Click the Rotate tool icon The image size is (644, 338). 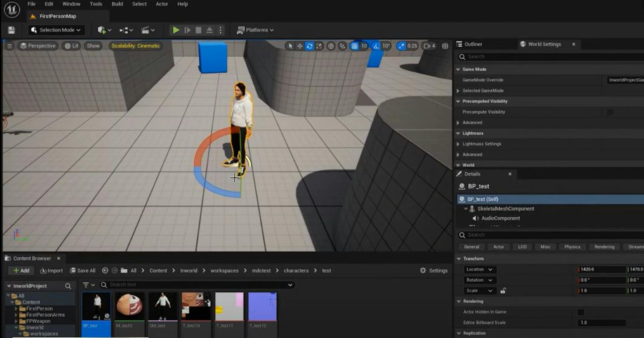pos(310,46)
